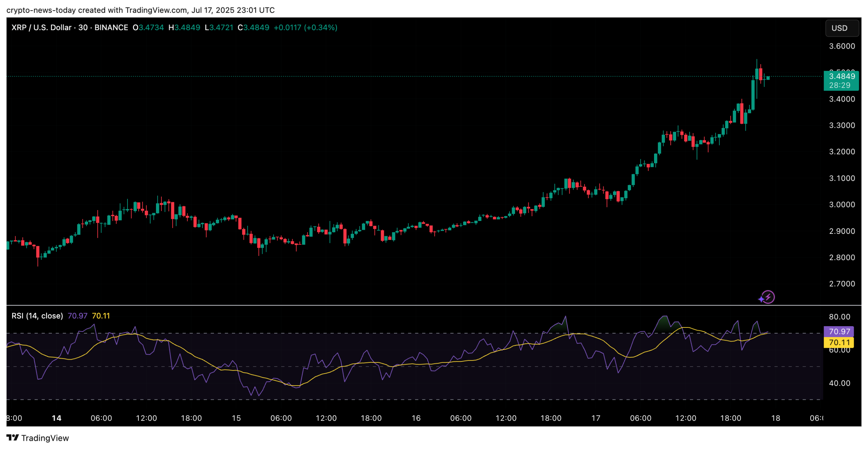
Task: Click the 12:00 label before date 17
Action: pyautogui.click(x=506, y=418)
